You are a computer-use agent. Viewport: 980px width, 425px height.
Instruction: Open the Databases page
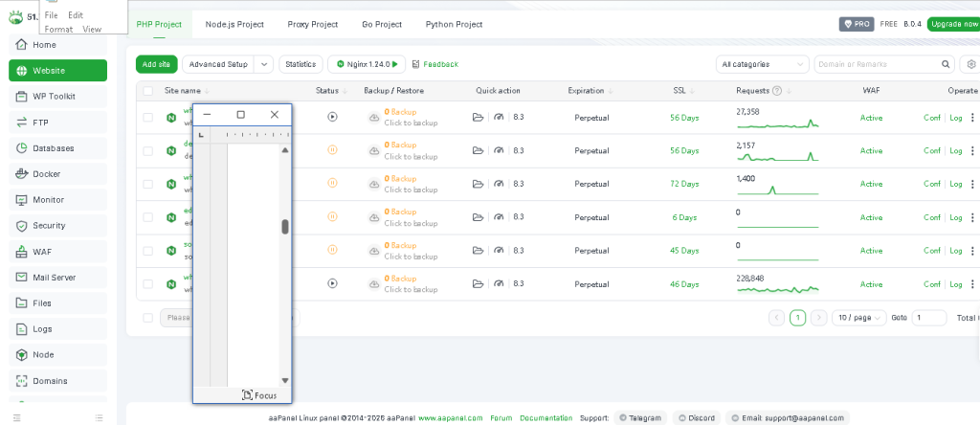point(57,148)
